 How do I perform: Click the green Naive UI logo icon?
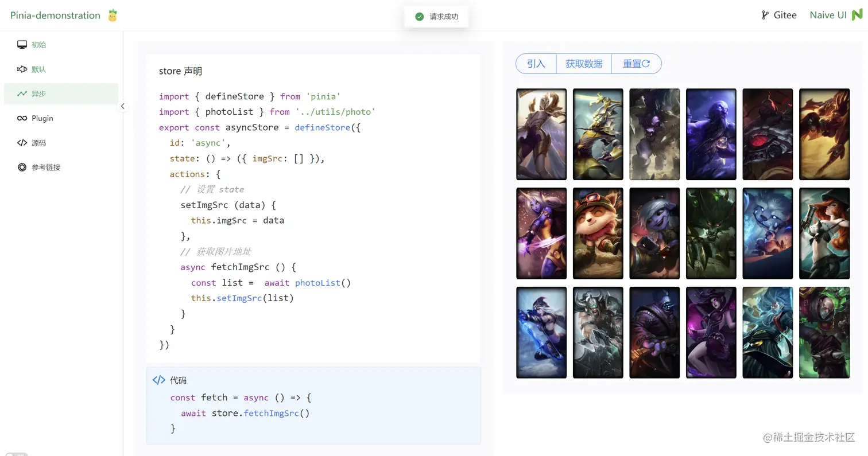(857, 15)
